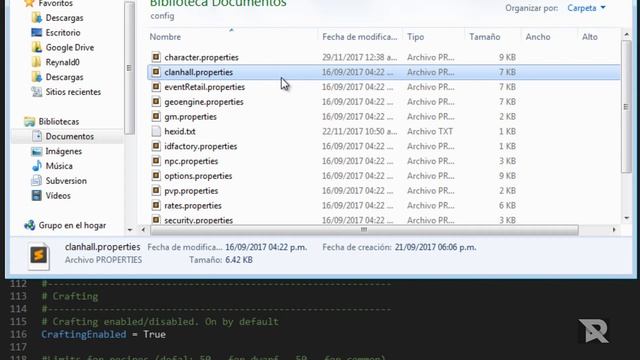640x360 pixels.
Task: Click the hexid.txt file name
Action: tap(180, 131)
